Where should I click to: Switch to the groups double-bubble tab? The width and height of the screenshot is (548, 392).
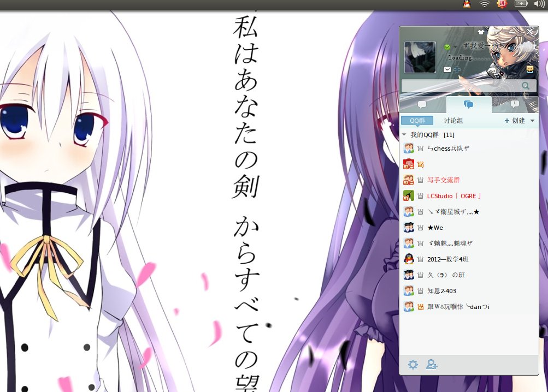pyautogui.click(x=468, y=104)
